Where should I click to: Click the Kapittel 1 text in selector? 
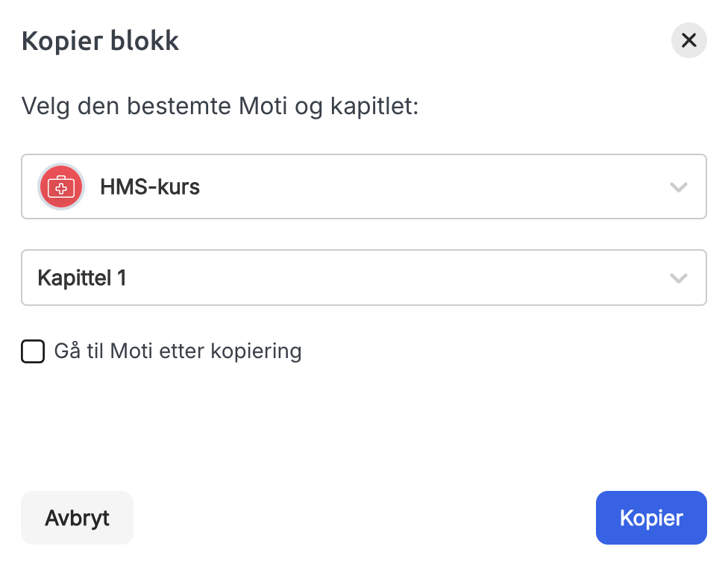point(82,278)
